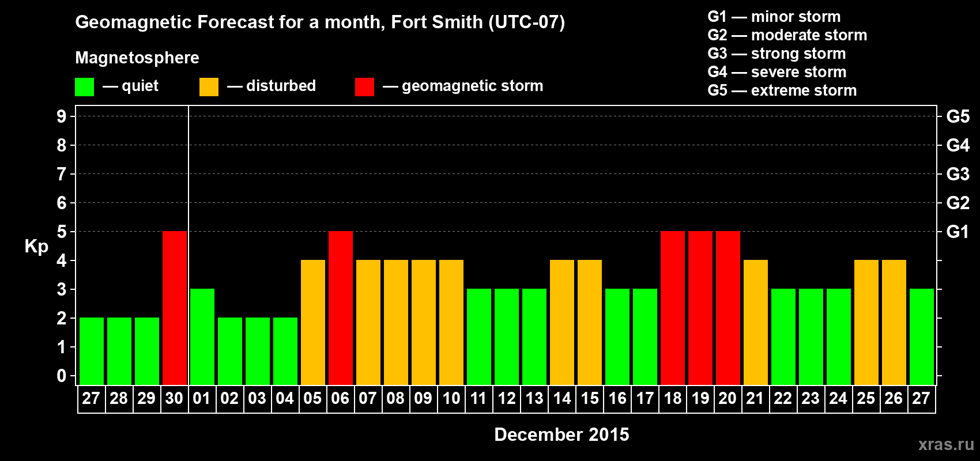Click date label 12 on the axis
Image resolution: width=980 pixels, height=461 pixels.
[x=507, y=399]
